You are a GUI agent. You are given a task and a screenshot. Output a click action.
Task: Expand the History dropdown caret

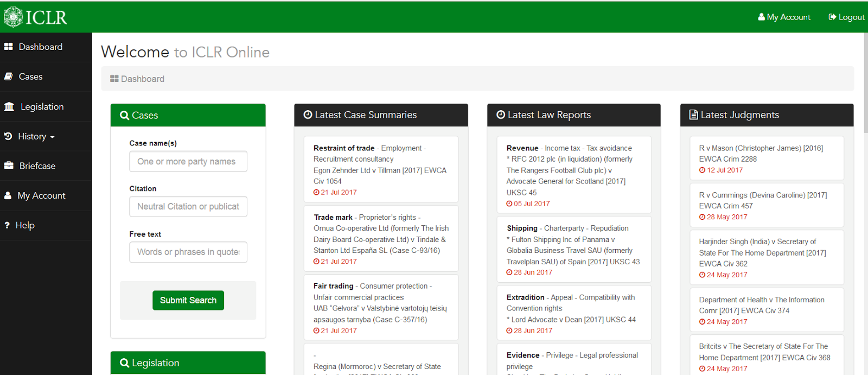[52, 137]
